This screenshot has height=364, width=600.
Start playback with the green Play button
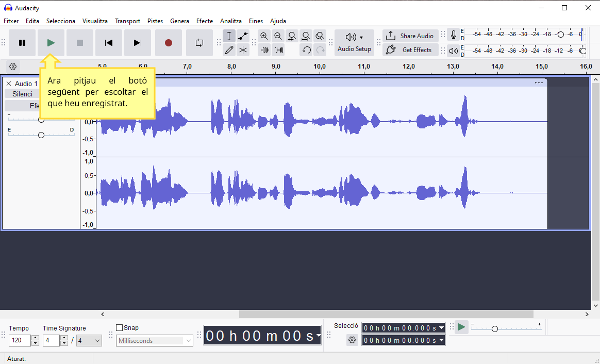pos(51,43)
